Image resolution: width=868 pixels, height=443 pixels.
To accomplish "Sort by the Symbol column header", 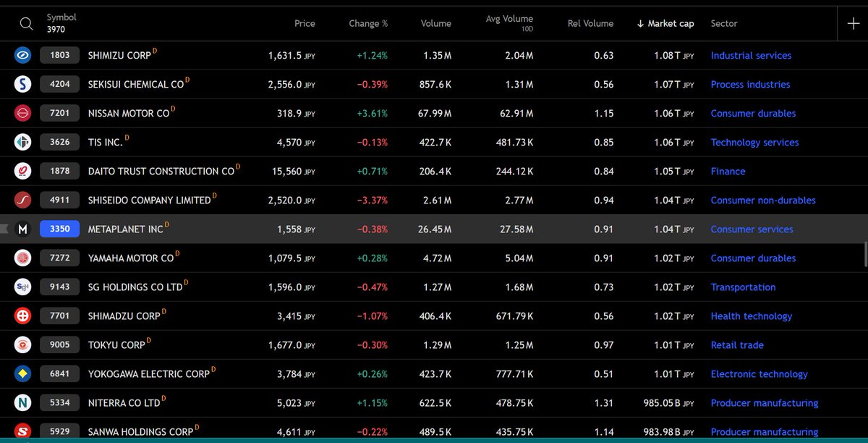I will coord(61,17).
